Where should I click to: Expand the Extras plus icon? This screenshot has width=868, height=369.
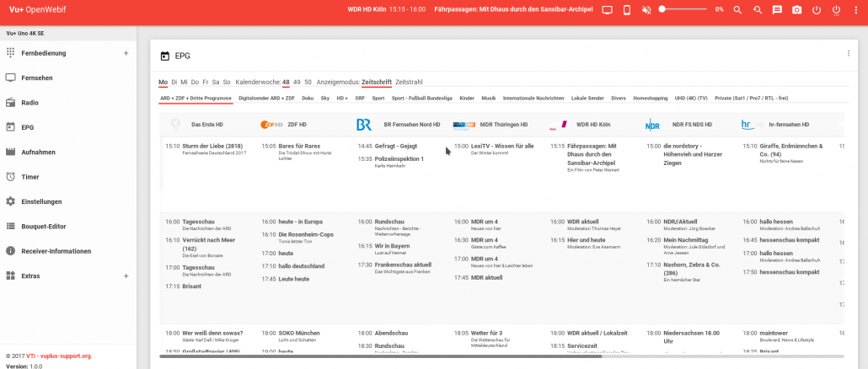point(126,275)
